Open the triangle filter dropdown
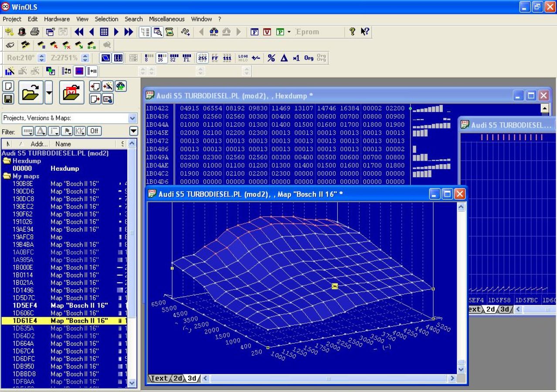Viewport: 557px width, 392px height. pos(41,131)
